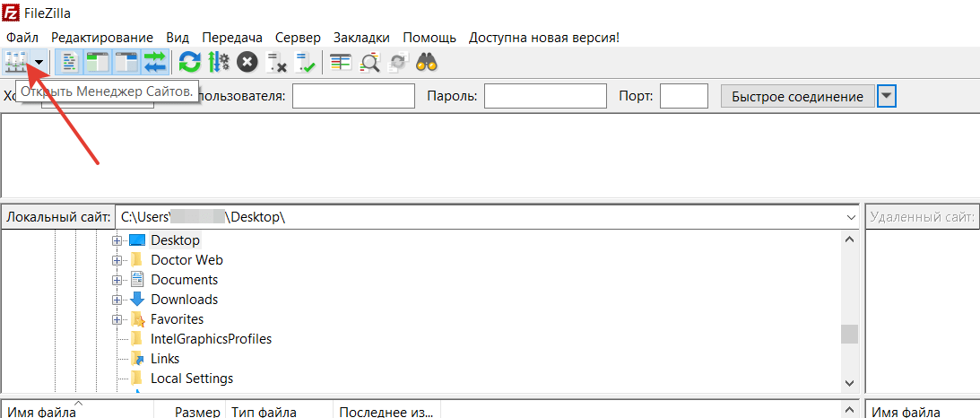The height and width of the screenshot is (418, 980).
Task: Open the Файл menu
Action: (22, 38)
